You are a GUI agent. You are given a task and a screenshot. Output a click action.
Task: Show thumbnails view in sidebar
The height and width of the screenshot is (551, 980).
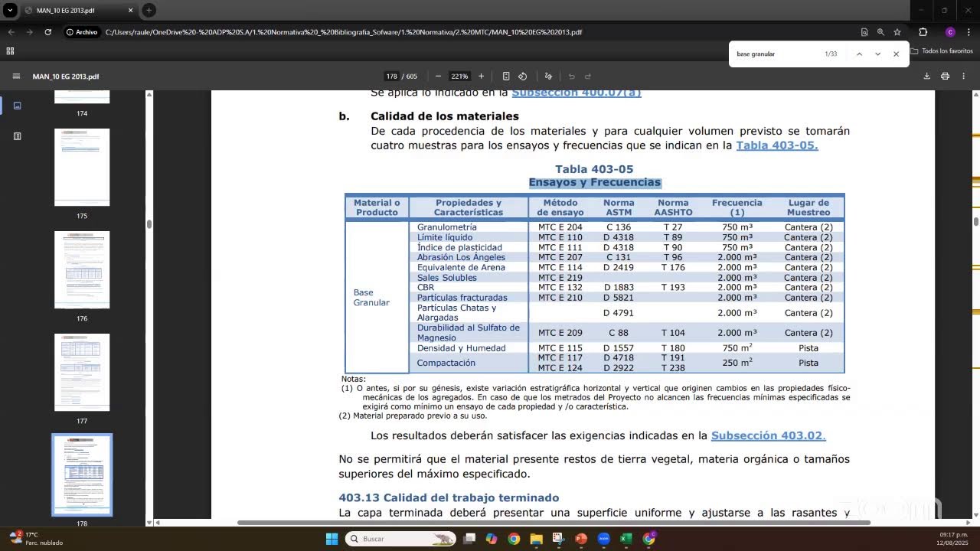pyautogui.click(x=17, y=106)
